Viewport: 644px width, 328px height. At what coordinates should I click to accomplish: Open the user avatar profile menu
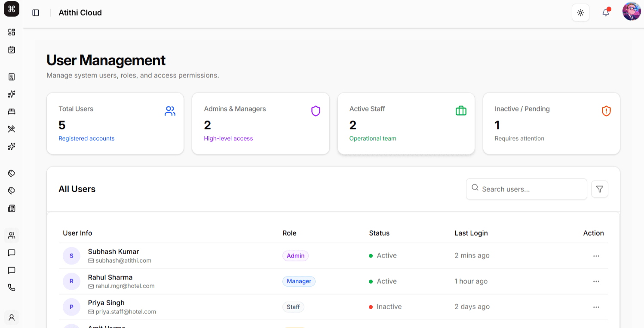coord(631,12)
